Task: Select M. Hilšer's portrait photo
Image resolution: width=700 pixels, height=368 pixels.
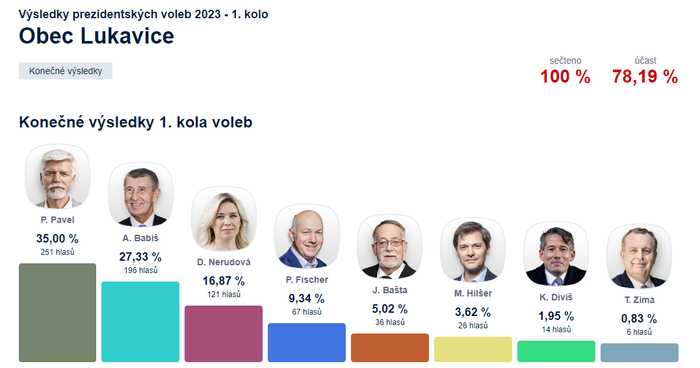Action: pos(473,250)
